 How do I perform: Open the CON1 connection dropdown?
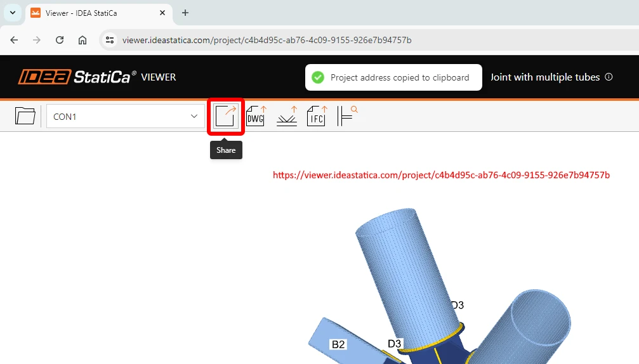tap(126, 116)
